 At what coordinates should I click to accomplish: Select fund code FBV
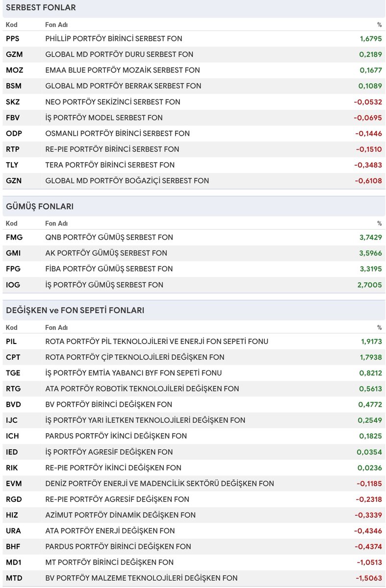13,118
